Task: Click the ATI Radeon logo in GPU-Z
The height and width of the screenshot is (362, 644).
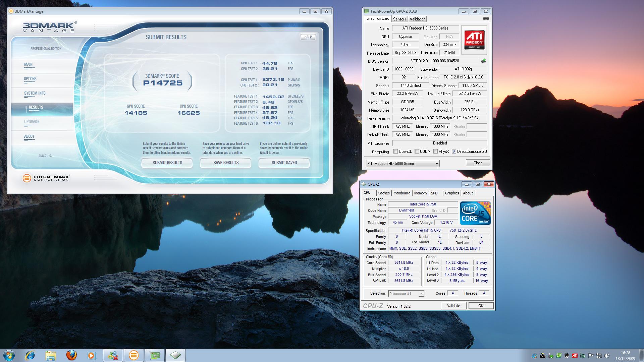Action: tap(474, 40)
